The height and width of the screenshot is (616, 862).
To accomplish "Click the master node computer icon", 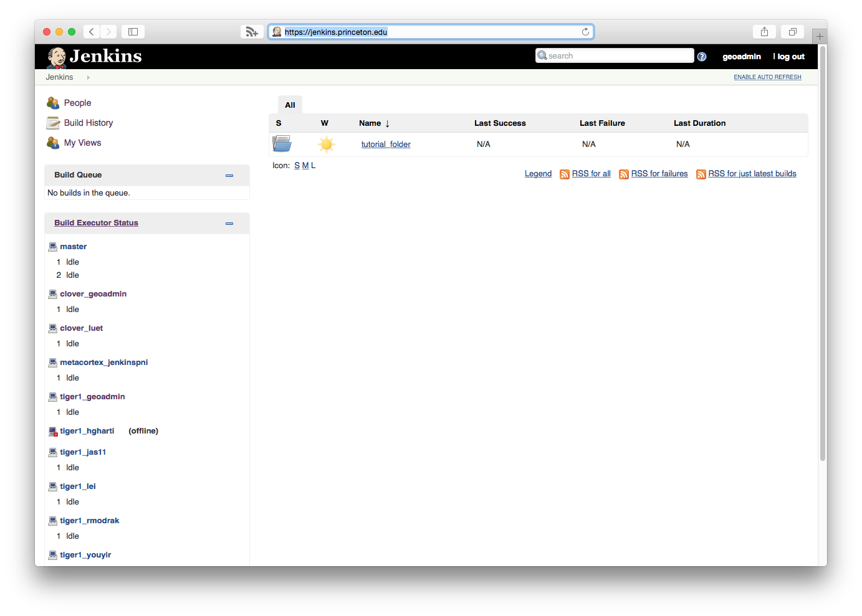I will point(53,247).
